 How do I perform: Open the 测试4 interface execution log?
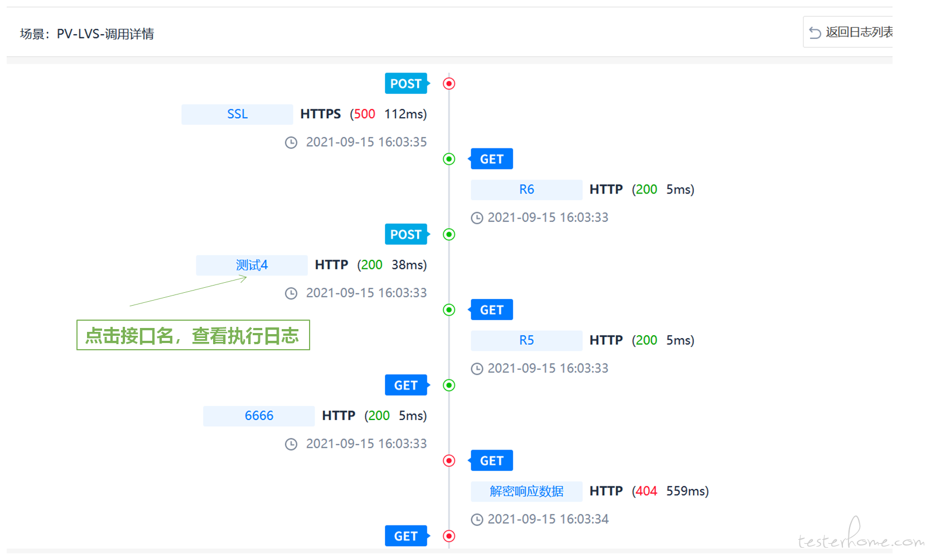(x=252, y=265)
